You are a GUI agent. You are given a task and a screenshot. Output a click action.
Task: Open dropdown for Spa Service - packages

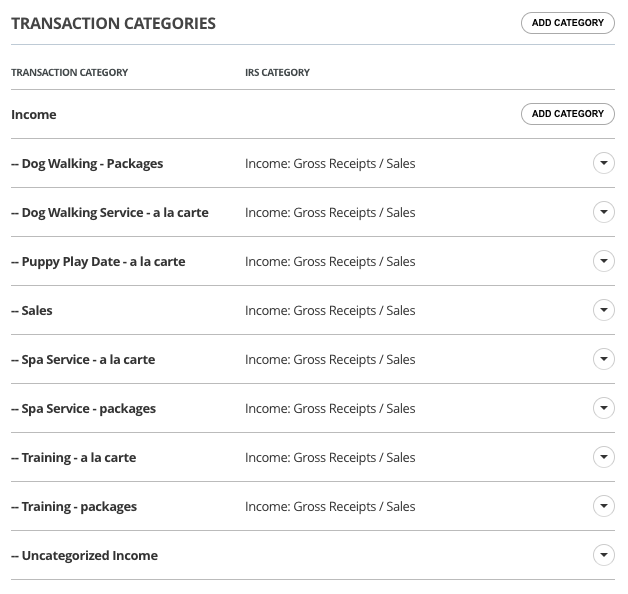pos(603,408)
